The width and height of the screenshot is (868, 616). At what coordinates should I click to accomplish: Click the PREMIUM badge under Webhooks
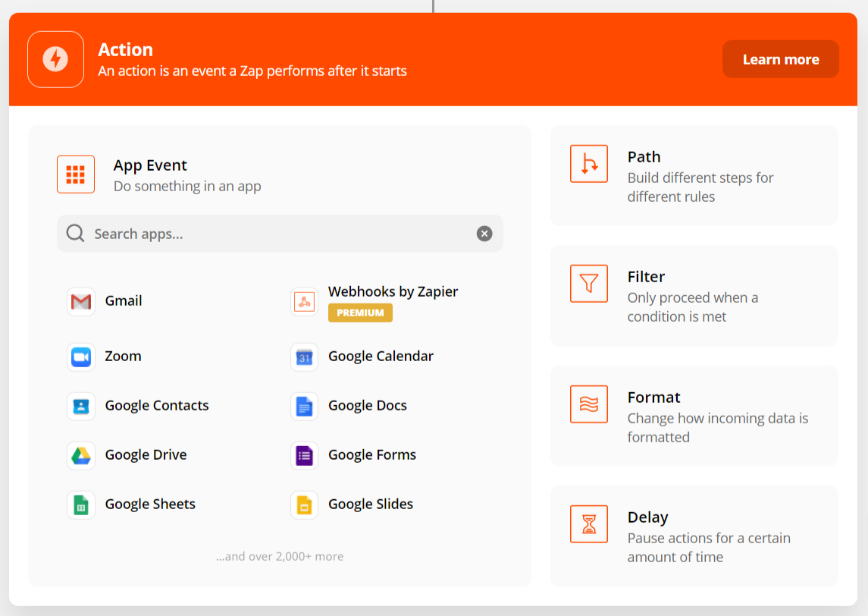tap(360, 313)
